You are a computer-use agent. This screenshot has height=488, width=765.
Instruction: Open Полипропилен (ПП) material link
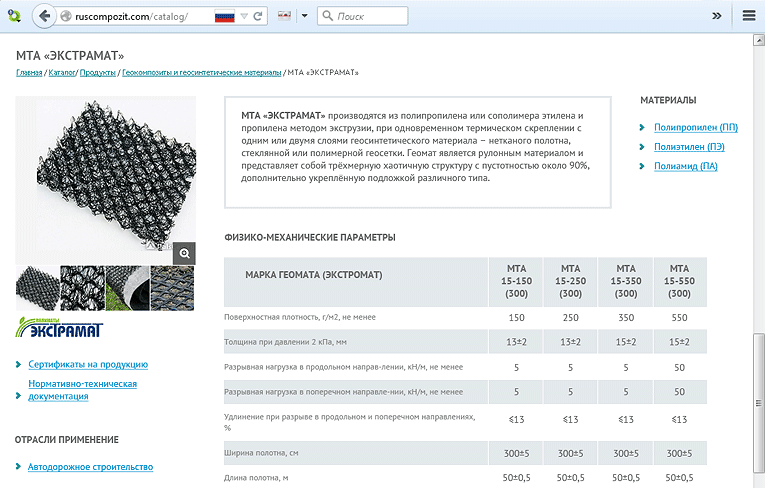tap(696, 127)
